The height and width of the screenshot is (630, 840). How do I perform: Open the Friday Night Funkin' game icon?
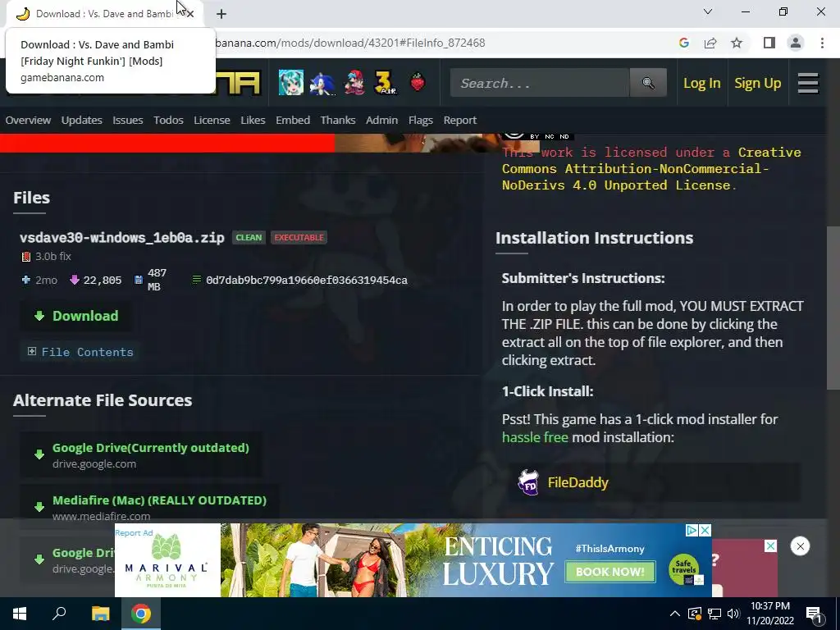pos(354,83)
